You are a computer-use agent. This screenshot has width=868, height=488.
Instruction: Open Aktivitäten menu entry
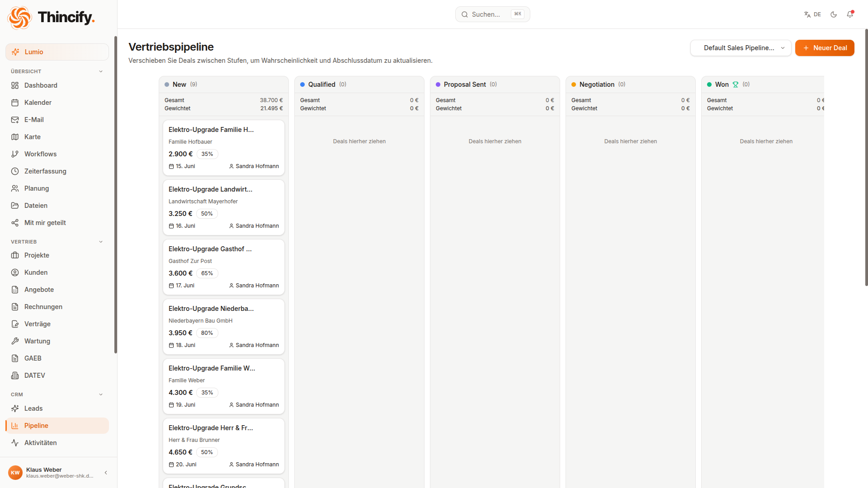(57, 443)
